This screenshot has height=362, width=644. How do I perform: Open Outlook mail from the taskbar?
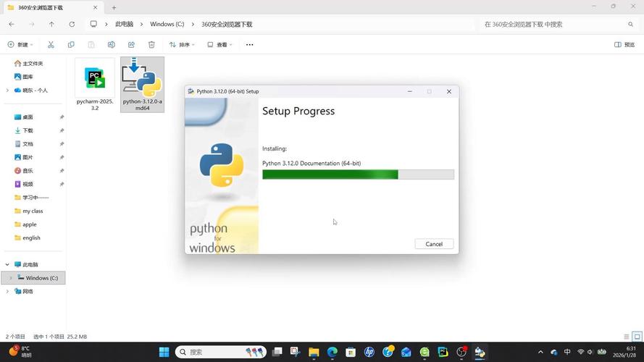click(406, 352)
